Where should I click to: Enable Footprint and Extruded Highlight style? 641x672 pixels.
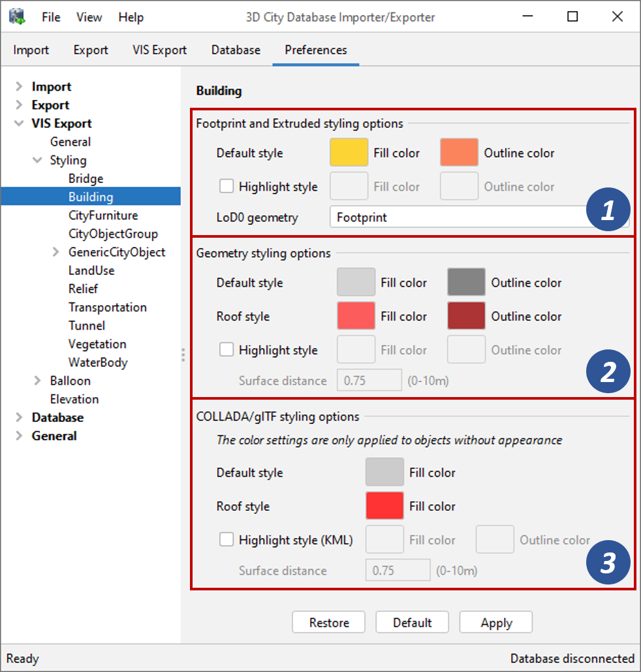point(227,186)
